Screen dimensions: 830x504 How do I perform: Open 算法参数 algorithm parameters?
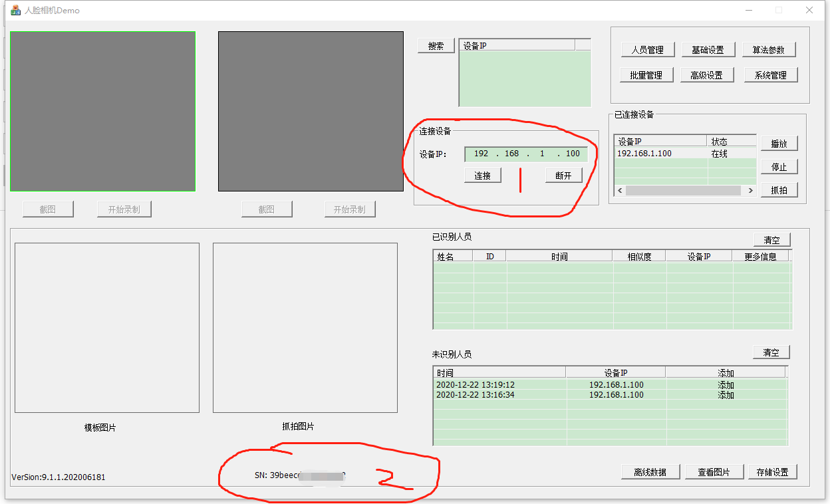(x=769, y=50)
